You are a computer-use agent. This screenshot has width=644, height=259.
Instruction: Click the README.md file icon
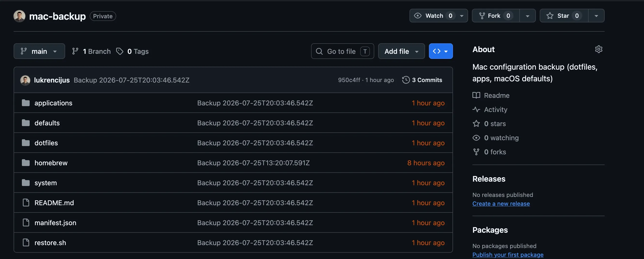point(26,203)
